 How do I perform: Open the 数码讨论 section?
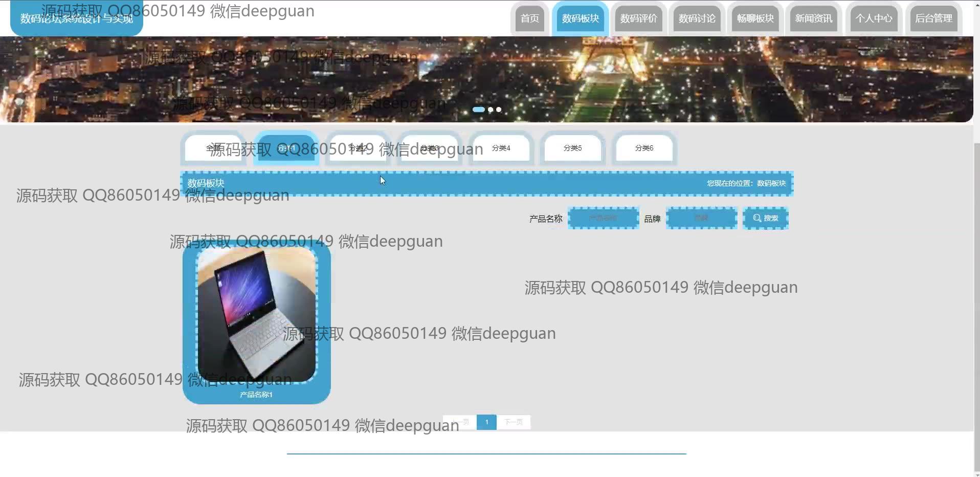coord(697,19)
